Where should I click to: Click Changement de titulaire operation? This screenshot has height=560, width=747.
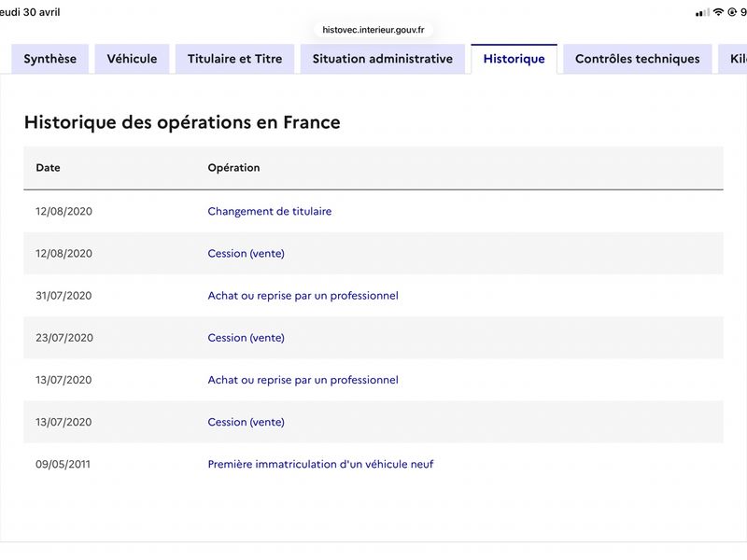[270, 212]
